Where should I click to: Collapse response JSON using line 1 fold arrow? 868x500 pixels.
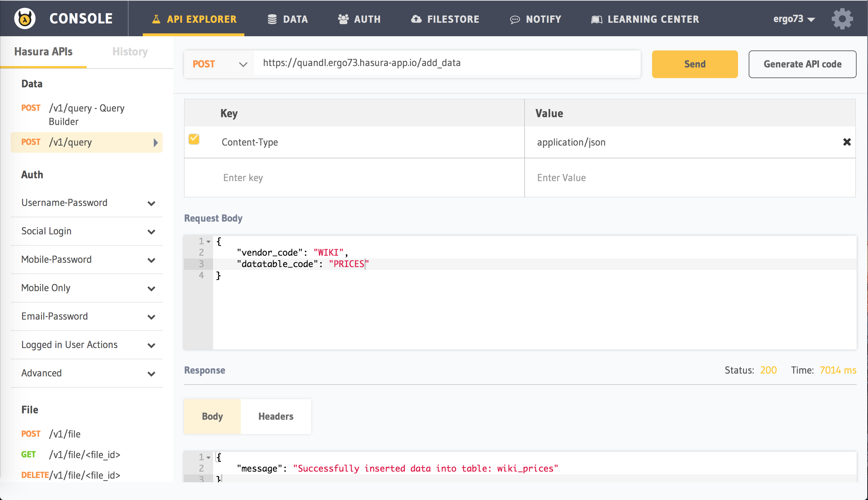(x=209, y=457)
